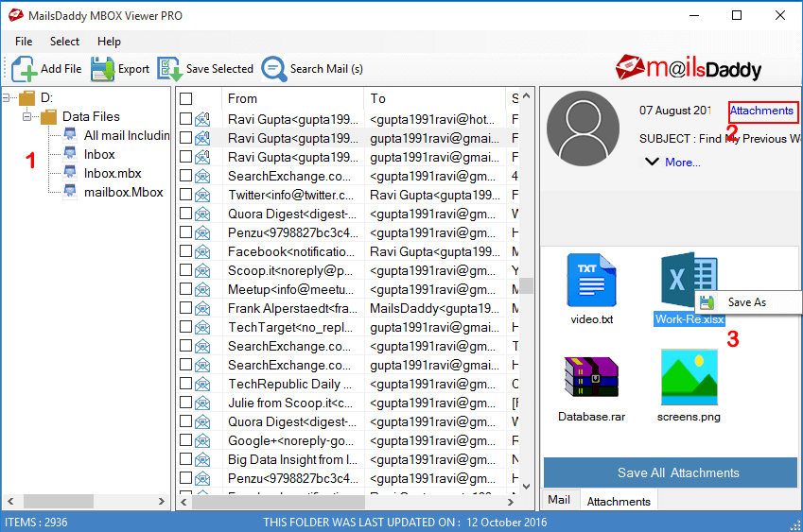803x532 pixels.
Task: Click the email list horizontal scroll left arrow
Action: 183,503
